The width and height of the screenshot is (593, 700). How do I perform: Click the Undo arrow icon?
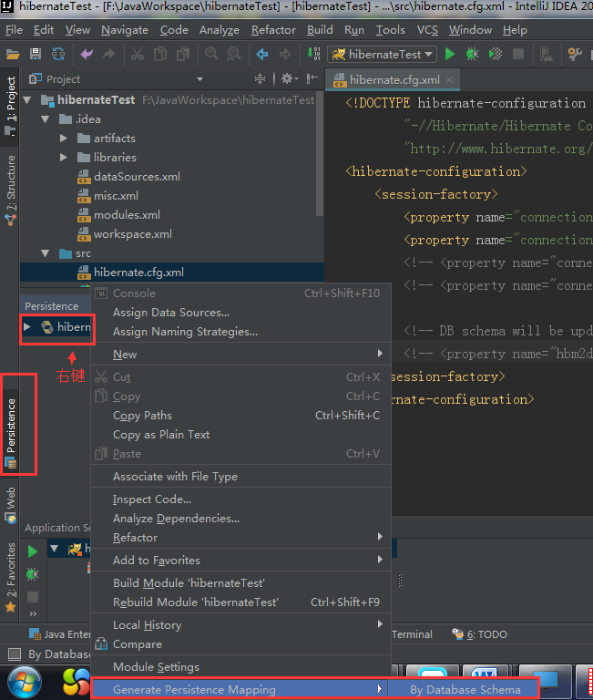pyautogui.click(x=87, y=54)
